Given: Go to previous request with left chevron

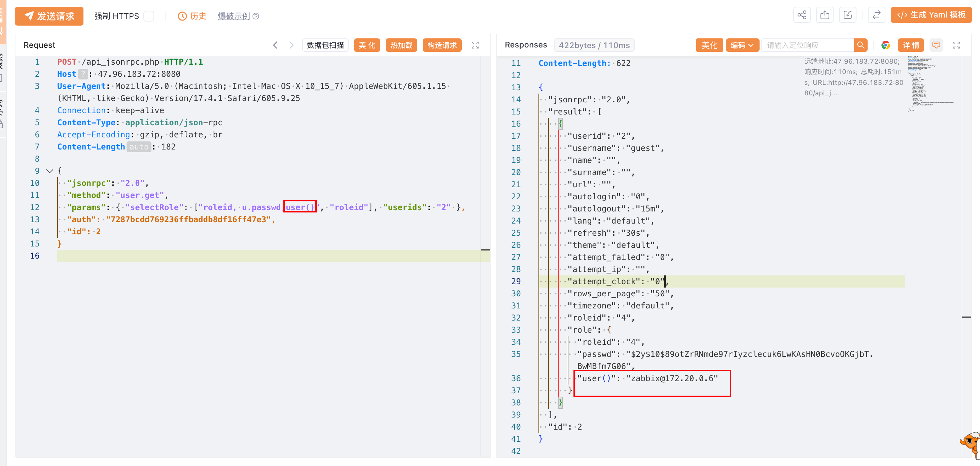Looking at the screenshot, I should click(275, 45).
